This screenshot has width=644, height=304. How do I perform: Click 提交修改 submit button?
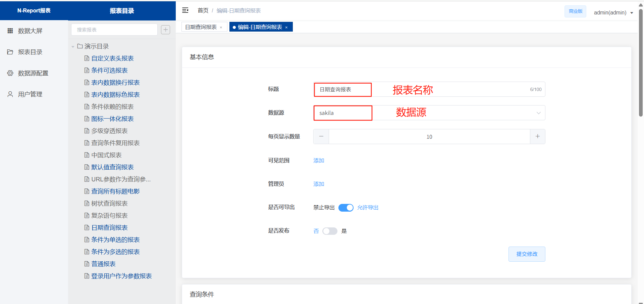(527, 254)
